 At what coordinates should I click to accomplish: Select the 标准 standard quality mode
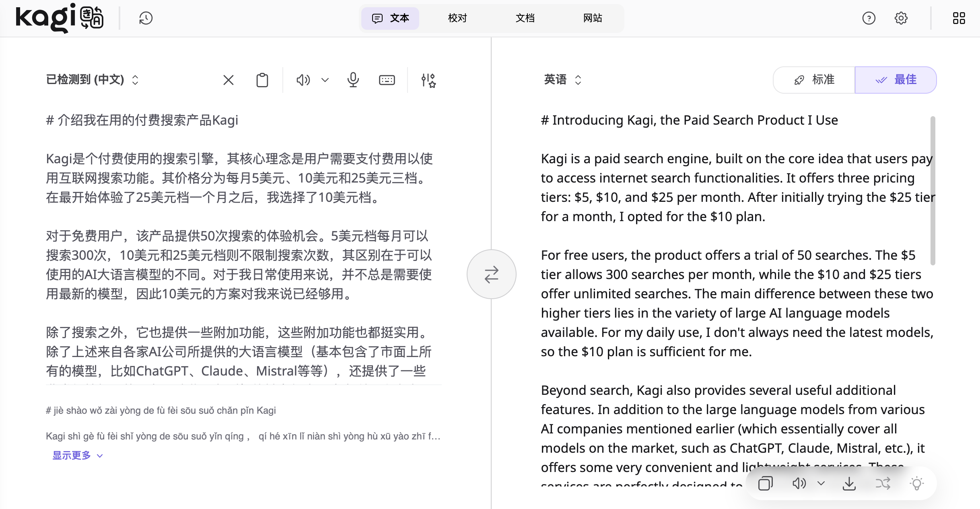(x=814, y=80)
